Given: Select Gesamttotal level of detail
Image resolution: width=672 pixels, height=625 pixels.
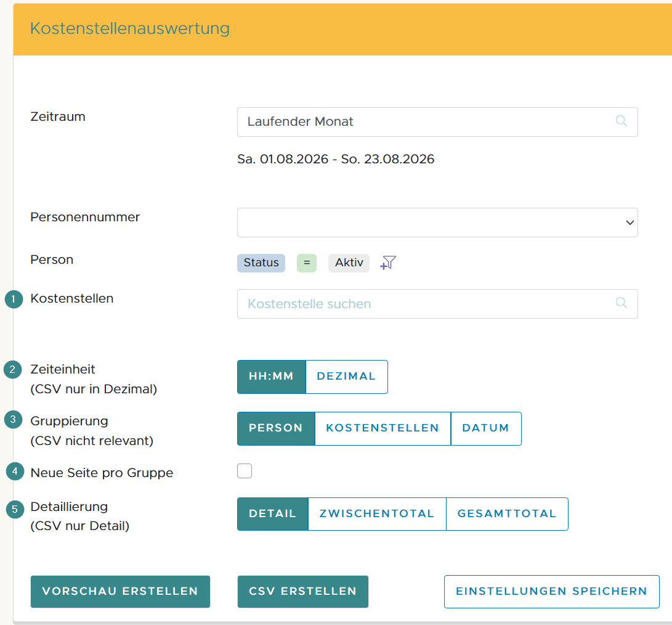Looking at the screenshot, I should 507,514.
